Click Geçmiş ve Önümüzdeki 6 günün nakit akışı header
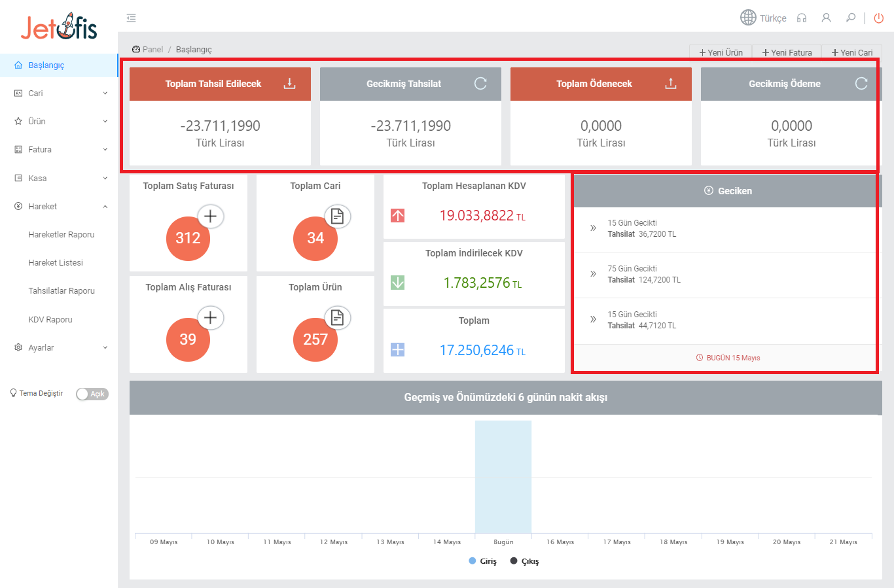Screen dimensions: 894x588 coord(506,398)
